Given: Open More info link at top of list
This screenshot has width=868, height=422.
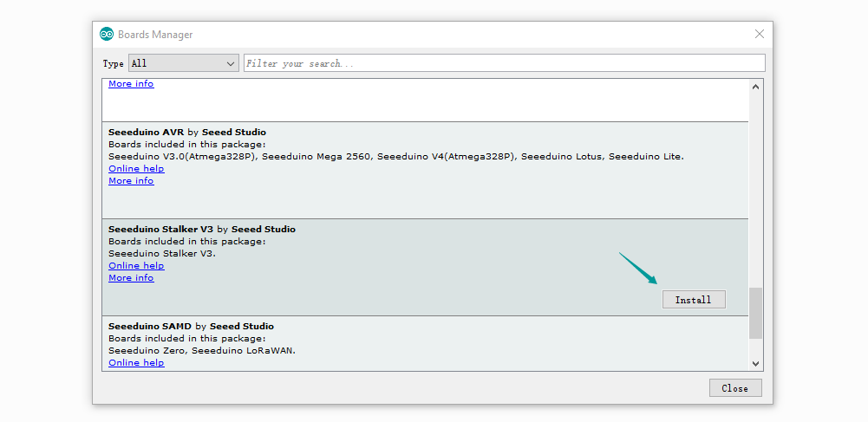Looking at the screenshot, I should (131, 84).
